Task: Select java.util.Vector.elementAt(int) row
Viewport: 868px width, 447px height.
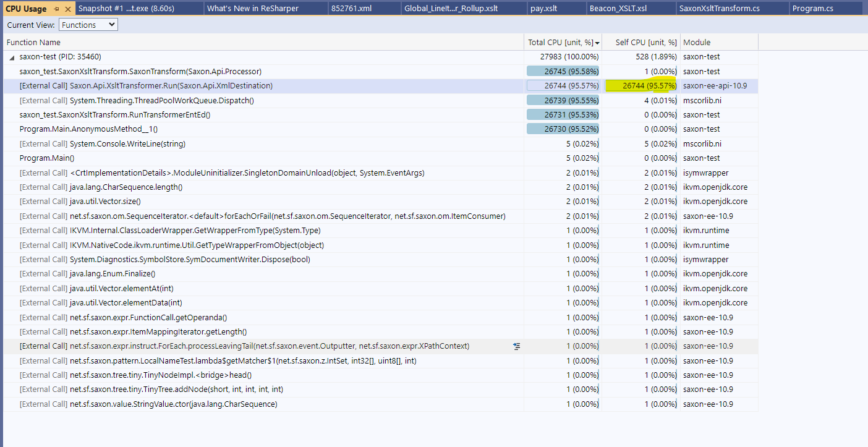Action: click(380, 288)
